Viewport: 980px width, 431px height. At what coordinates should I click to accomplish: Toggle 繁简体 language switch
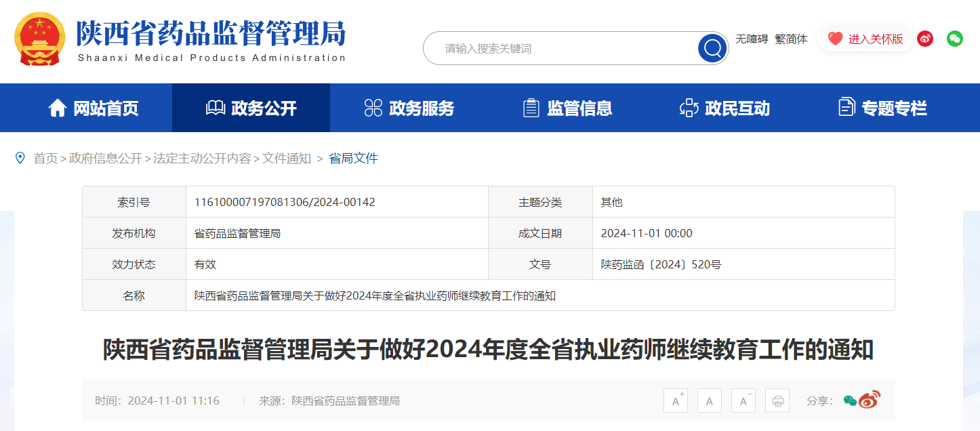click(x=791, y=39)
